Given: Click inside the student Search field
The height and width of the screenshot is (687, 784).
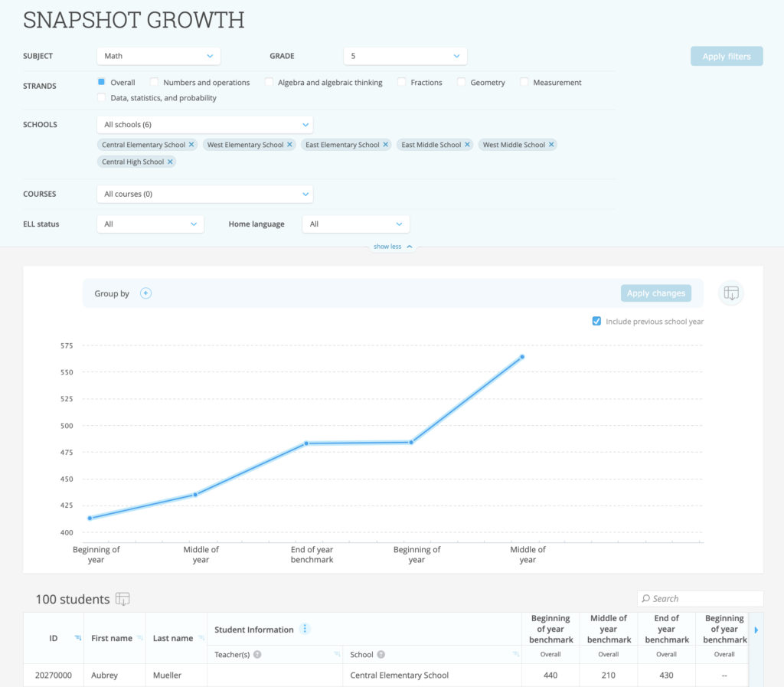Looking at the screenshot, I should 700,598.
